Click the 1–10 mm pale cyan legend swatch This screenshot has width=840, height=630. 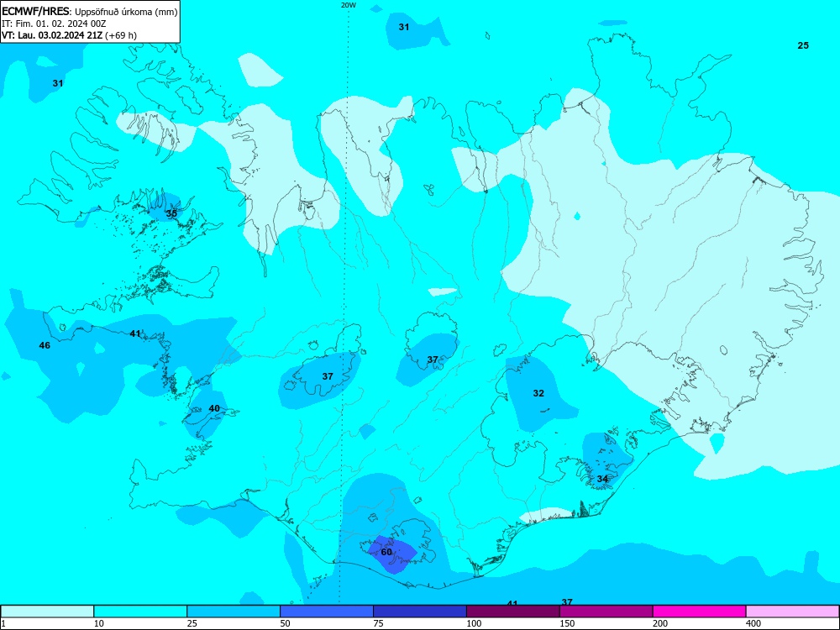point(47,612)
